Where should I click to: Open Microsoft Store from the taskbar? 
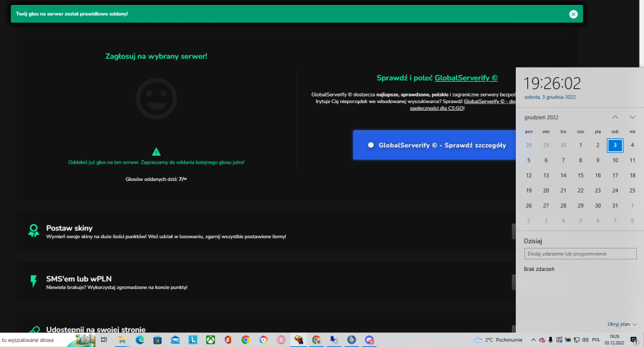click(157, 340)
